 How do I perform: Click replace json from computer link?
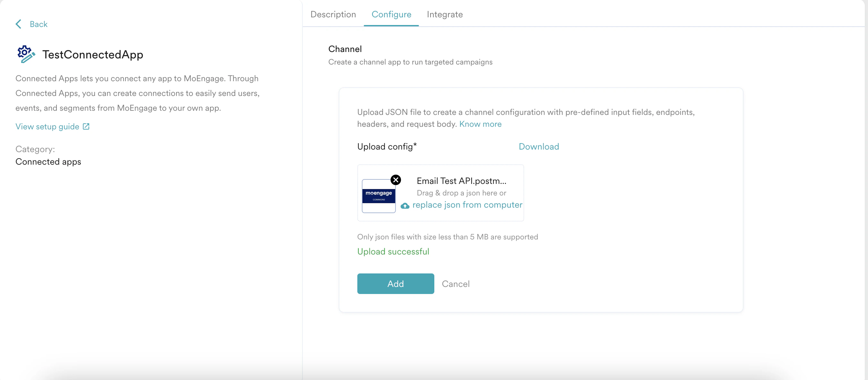pyautogui.click(x=467, y=205)
